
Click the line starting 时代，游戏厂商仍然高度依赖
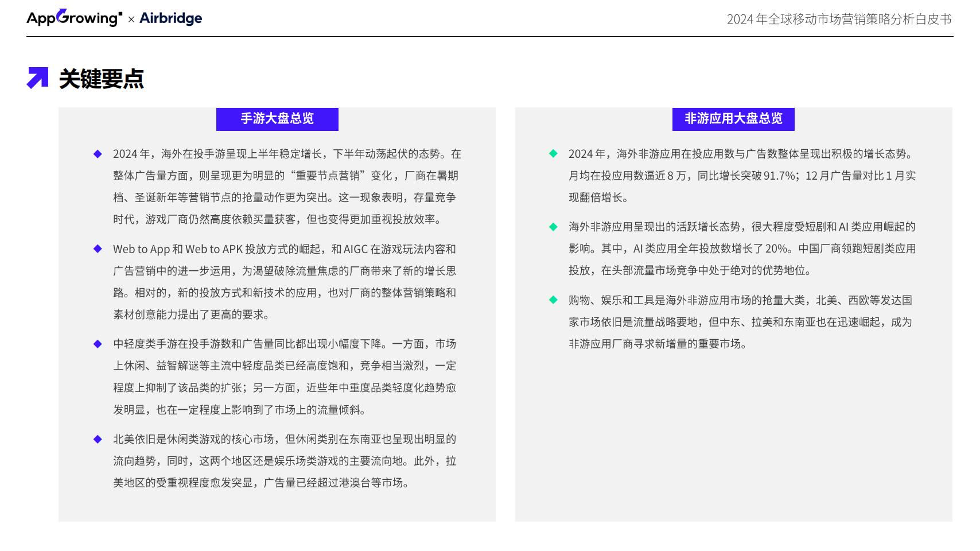point(279,219)
